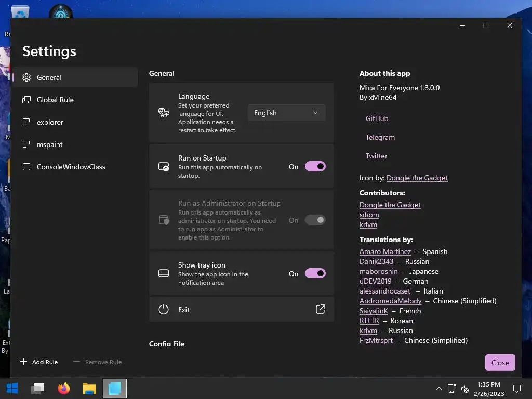The height and width of the screenshot is (399, 532).
Task: Open the GitHub link
Action: point(377,118)
